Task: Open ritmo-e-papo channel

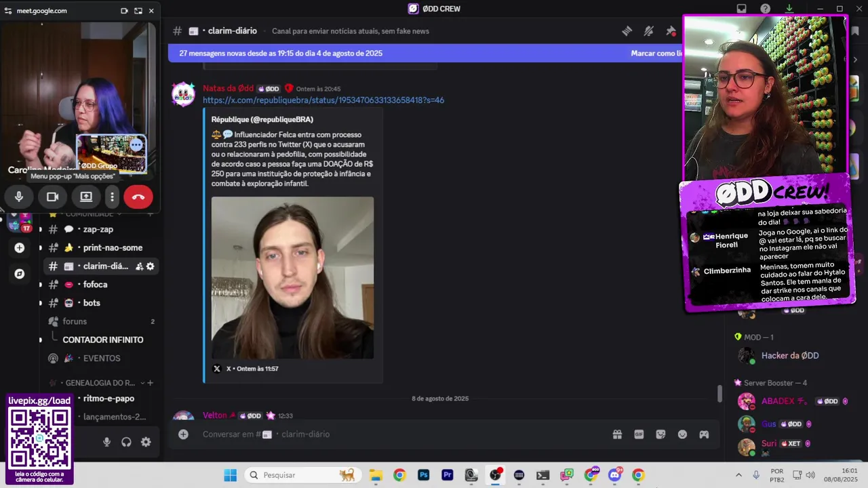Action: click(x=108, y=399)
